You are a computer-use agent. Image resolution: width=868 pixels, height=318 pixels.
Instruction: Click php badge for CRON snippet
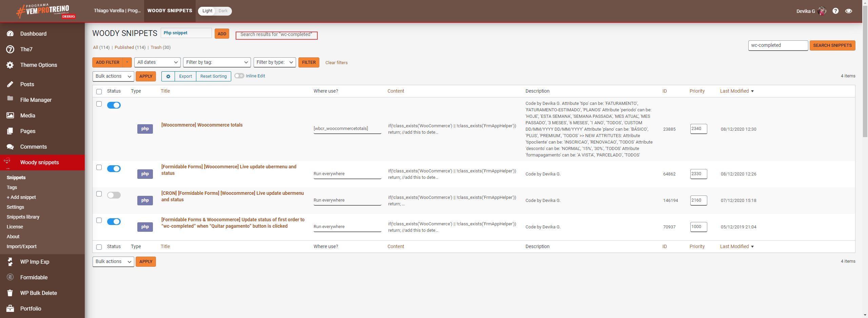pyautogui.click(x=145, y=201)
